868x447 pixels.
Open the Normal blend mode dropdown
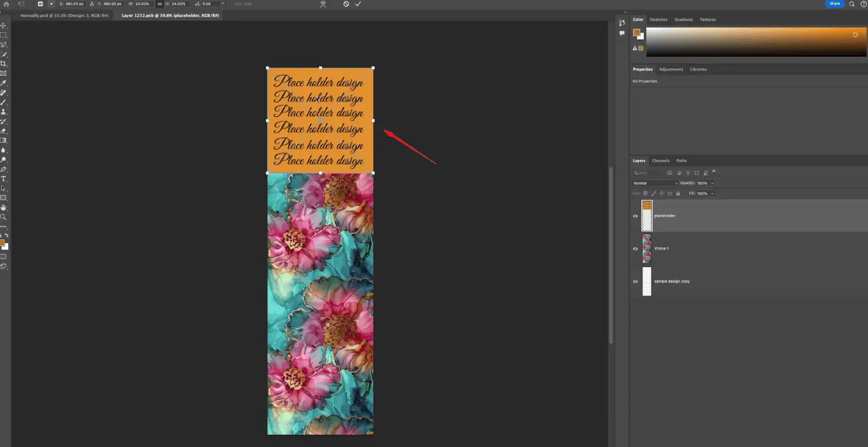[655, 183]
